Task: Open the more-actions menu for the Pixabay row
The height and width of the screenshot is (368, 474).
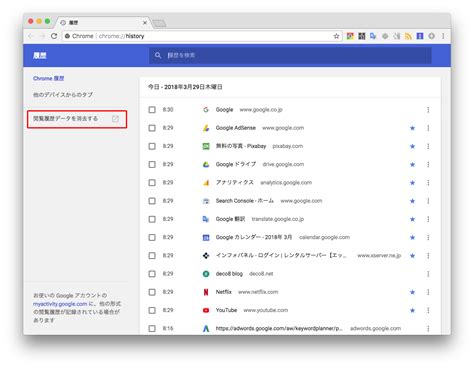Action: tap(428, 146)
